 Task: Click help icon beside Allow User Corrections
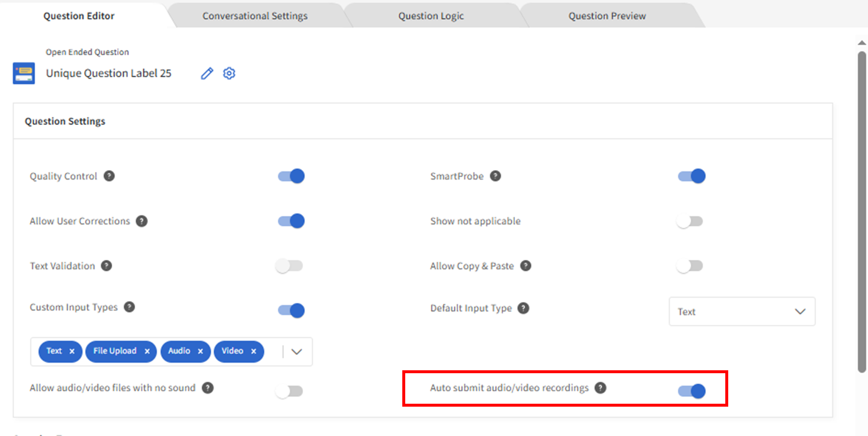142,221
